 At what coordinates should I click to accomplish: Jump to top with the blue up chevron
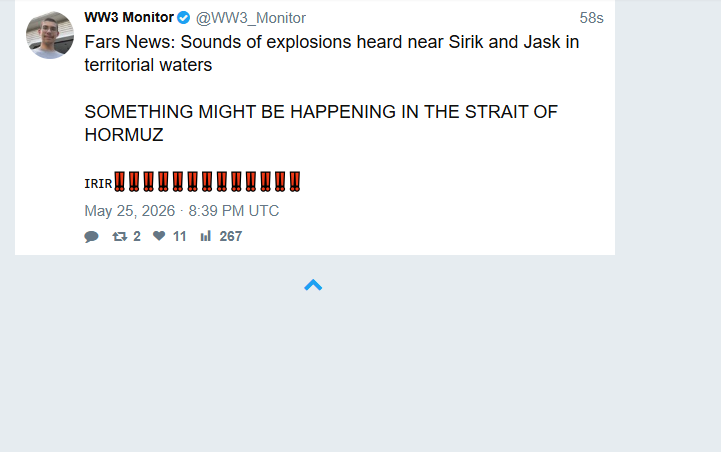(x=313, y=285)
